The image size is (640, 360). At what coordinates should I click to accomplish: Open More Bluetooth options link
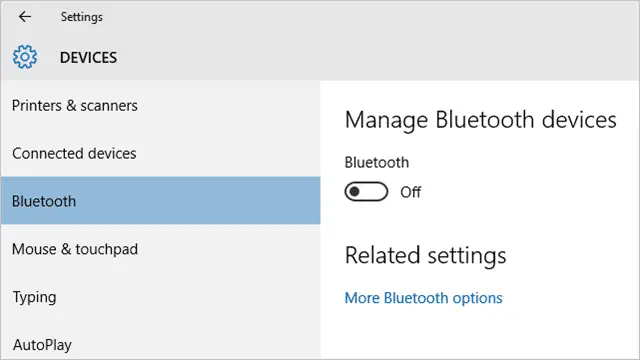pyautogui.click(x=423, y=298)
